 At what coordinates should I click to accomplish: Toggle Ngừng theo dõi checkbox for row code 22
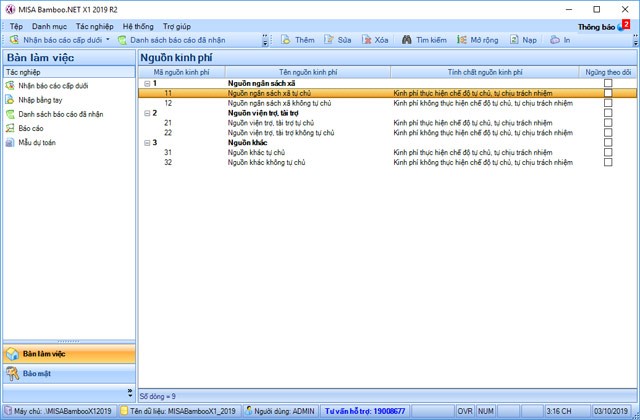click(608, 133)
